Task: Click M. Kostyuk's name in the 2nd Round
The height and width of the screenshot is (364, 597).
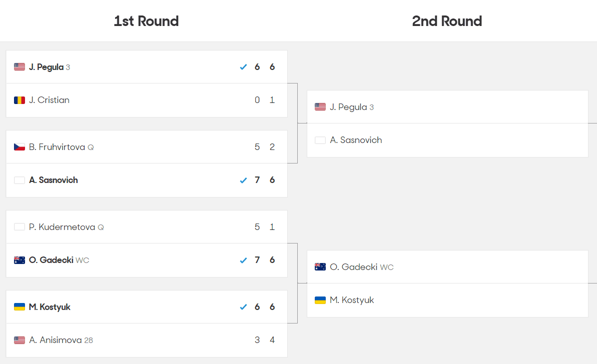Action: pyautogui.click(x=352, y=300)
